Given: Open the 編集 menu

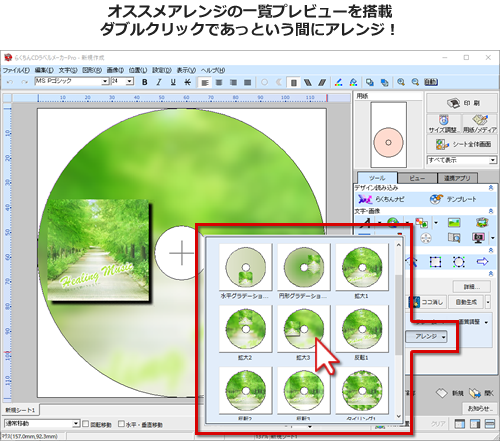Looking at the screenshot, I should tap(44, 70).
